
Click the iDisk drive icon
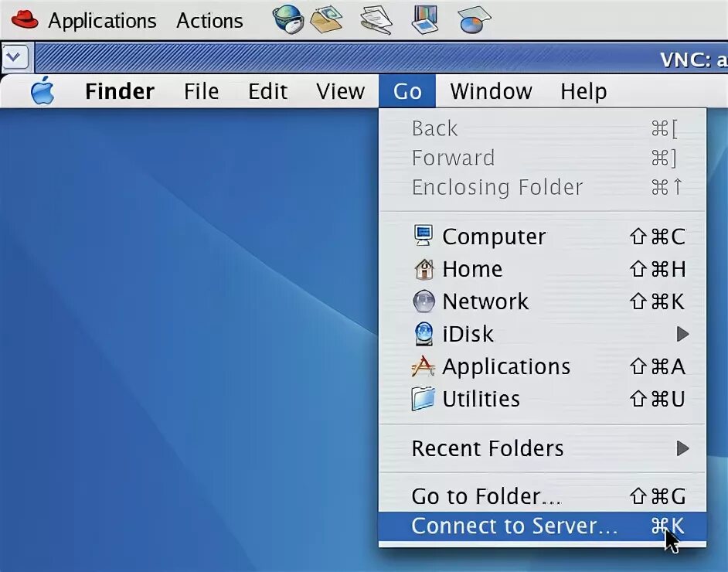tap(424, 334)
